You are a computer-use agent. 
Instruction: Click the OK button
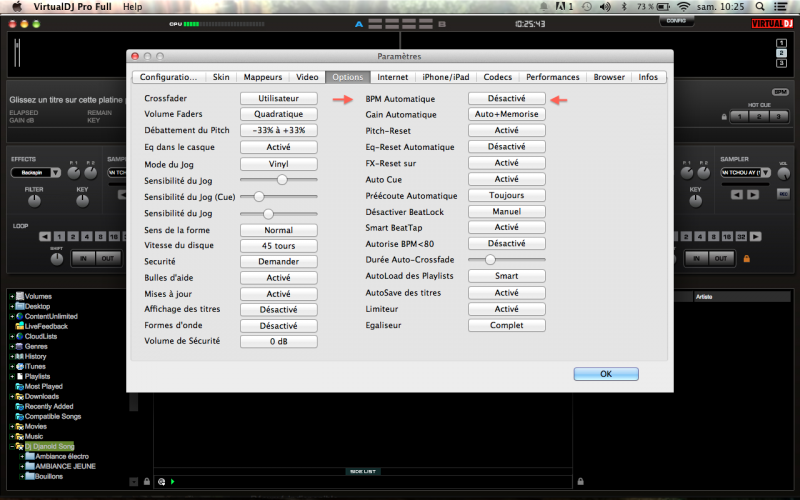606,374
